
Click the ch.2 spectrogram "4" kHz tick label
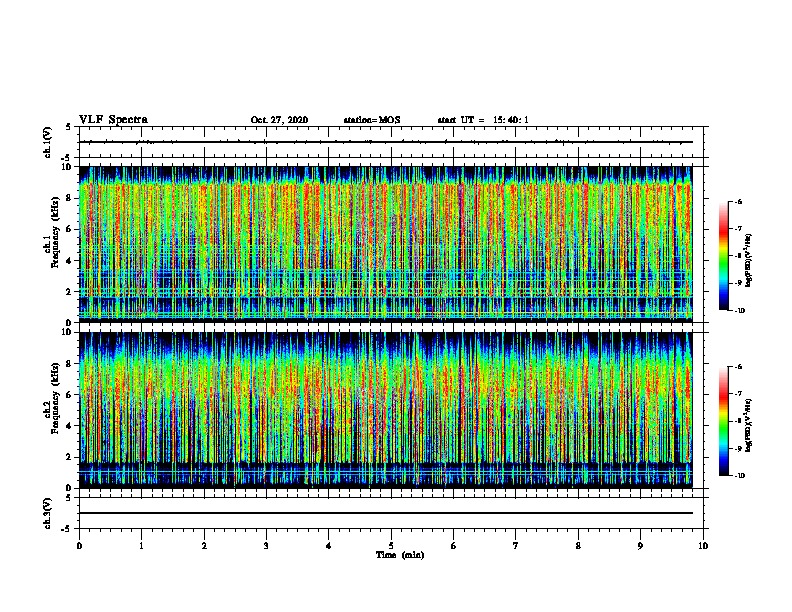point(69,426)
